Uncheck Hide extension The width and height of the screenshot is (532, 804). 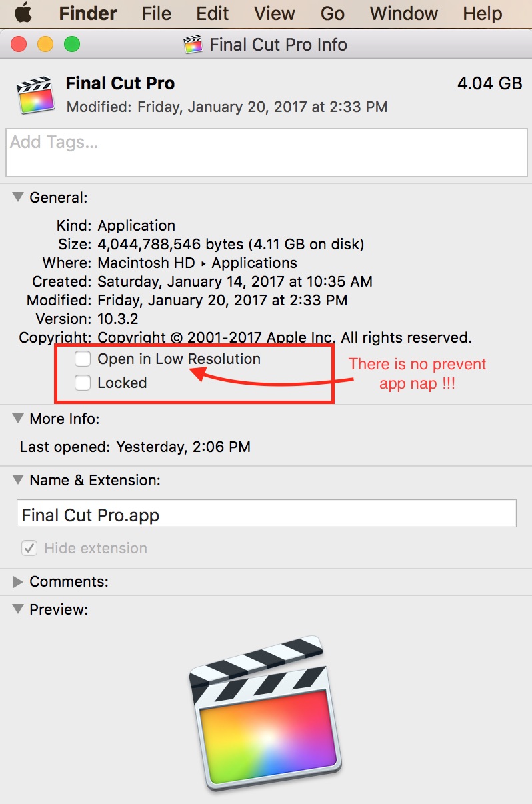tap(30, 547)
